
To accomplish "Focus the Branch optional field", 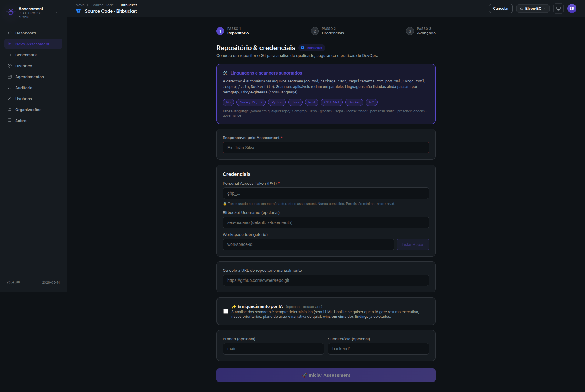I will [273, 349].
